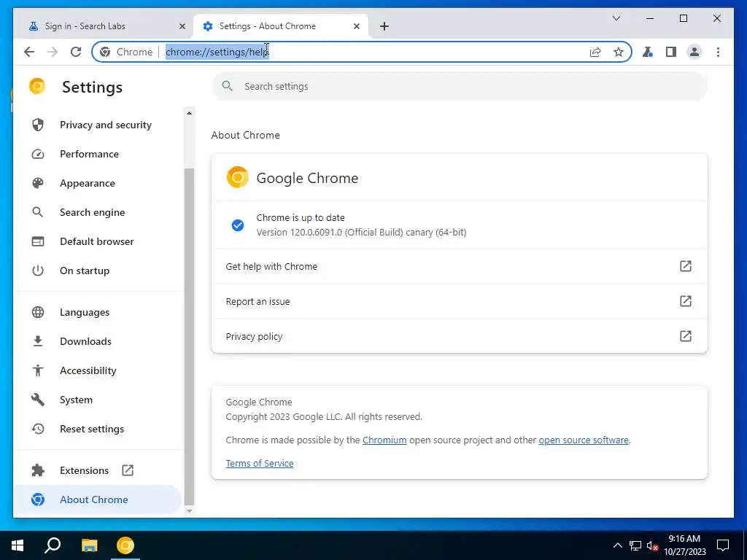
Task: Open a new tab with the plus button
Action: 384,26
